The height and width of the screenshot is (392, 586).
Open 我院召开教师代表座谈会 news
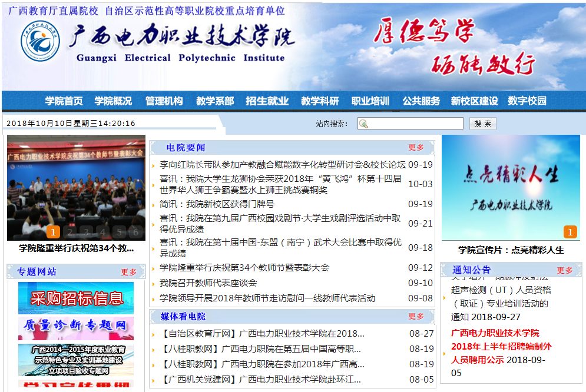pyautogui.click(x=208, y=283)
